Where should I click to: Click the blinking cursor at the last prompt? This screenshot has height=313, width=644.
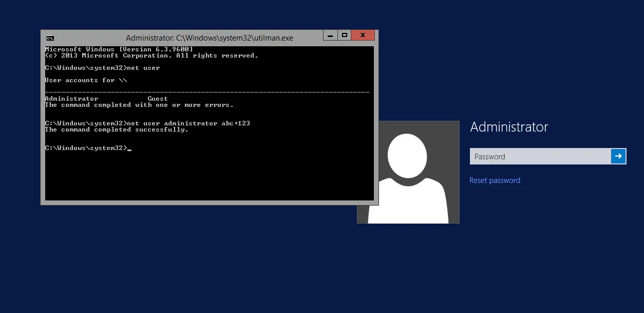click(129, 149)
